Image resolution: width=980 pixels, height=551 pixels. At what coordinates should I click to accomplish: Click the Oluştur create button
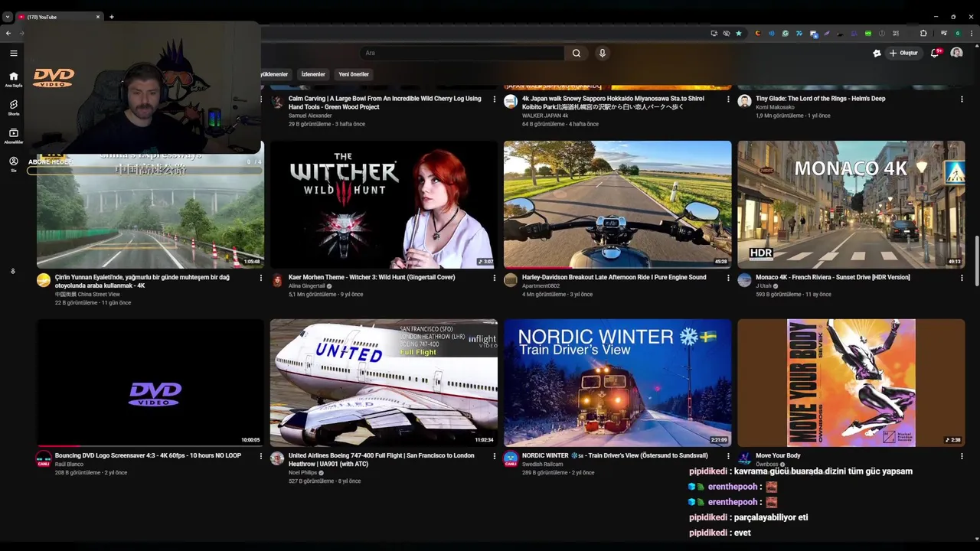(903, 53)
